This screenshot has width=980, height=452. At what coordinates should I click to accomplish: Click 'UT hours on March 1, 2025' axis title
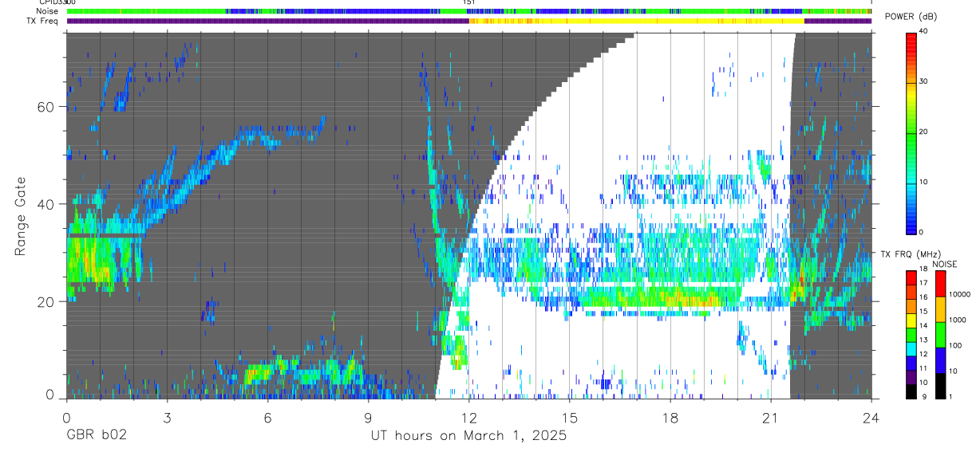point(468,436)
